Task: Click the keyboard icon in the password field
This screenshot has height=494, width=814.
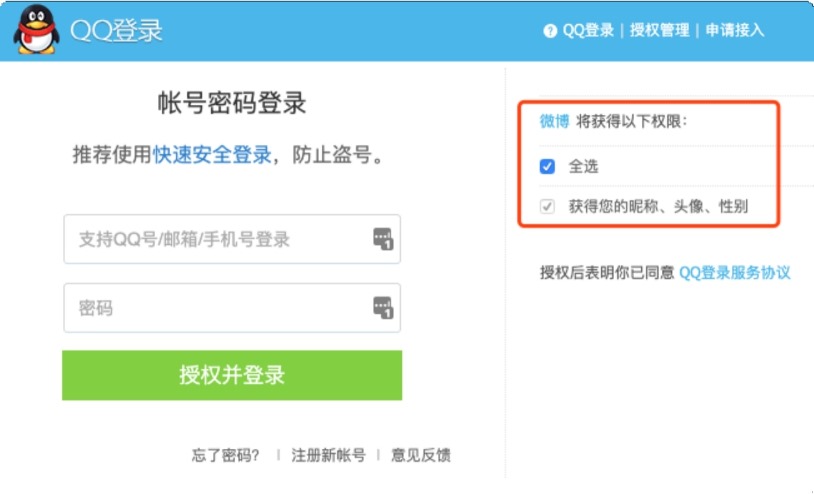Action: pyautogui.click(x=384, y=308)
